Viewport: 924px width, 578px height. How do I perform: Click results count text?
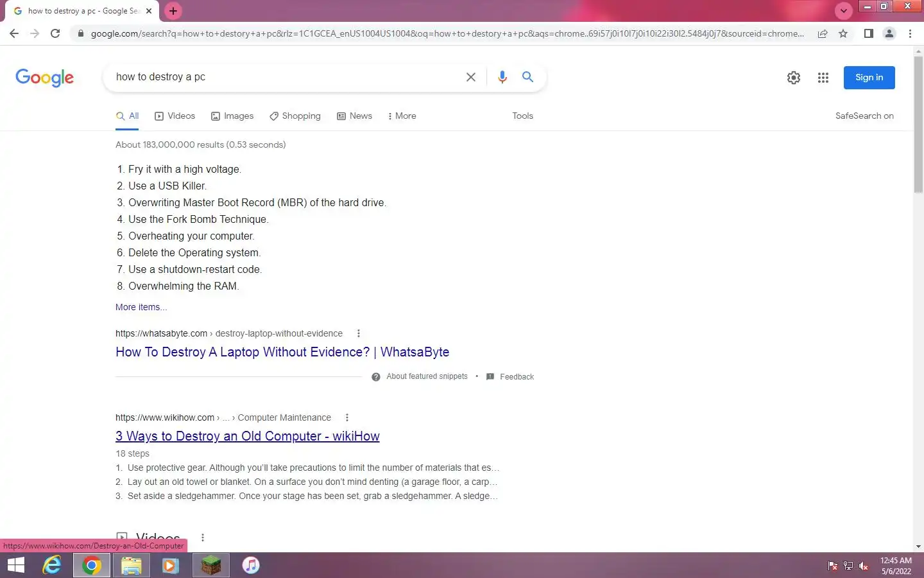click(200, 144)
